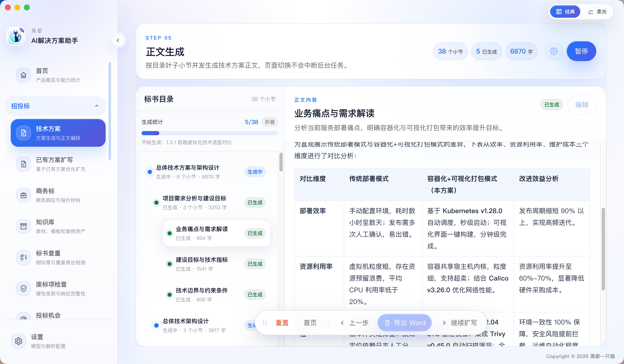Click the 首页 home icon
624x364 pixels.
[x=24, y=75]
